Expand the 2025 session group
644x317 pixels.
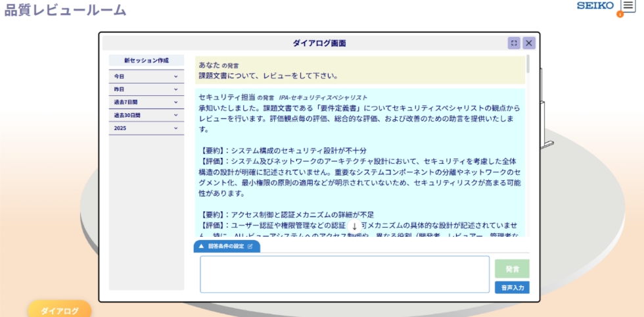[x=146, y=128]
